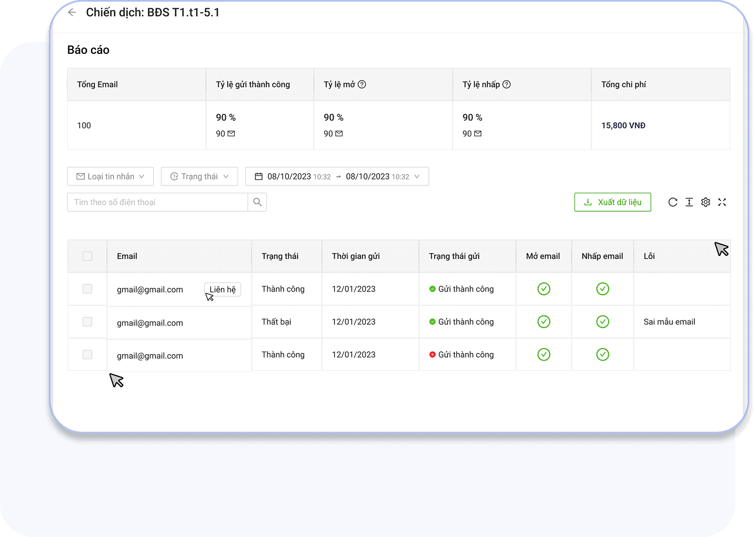Toggle the select-all checkbox in table header
756x537 pixels.
tap(87, 256)
